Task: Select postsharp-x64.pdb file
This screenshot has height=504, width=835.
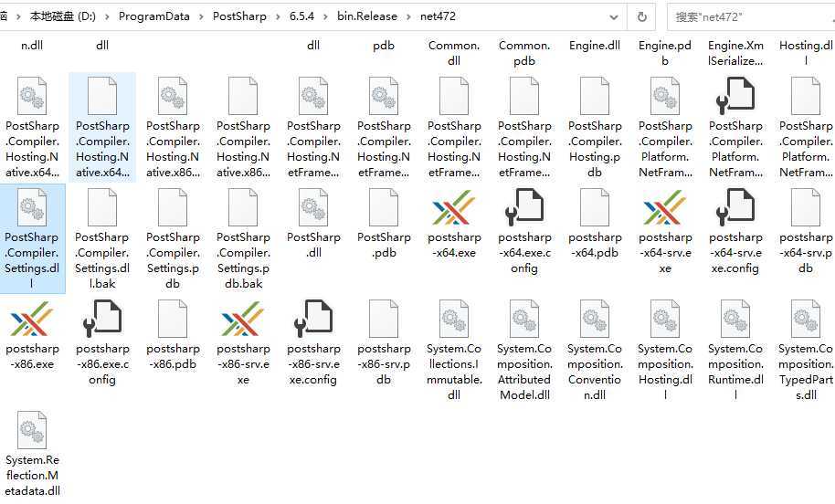Action: (595, 224)
